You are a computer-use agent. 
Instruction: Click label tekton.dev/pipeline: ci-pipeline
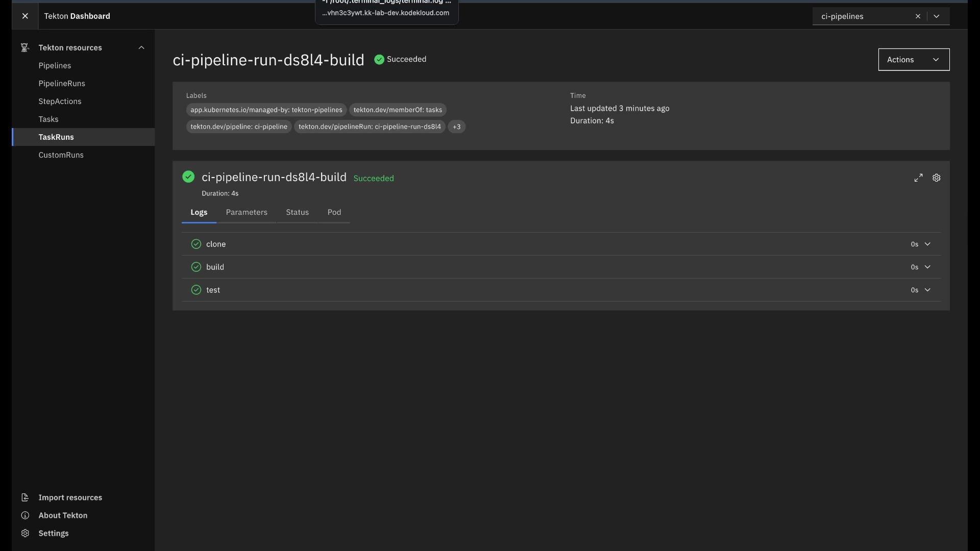(239, 127)
